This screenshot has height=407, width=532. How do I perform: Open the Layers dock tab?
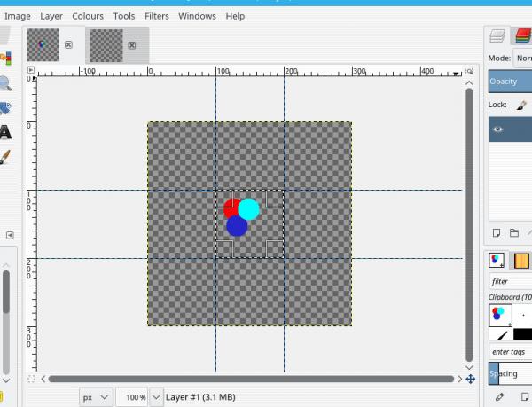[497, 35]
